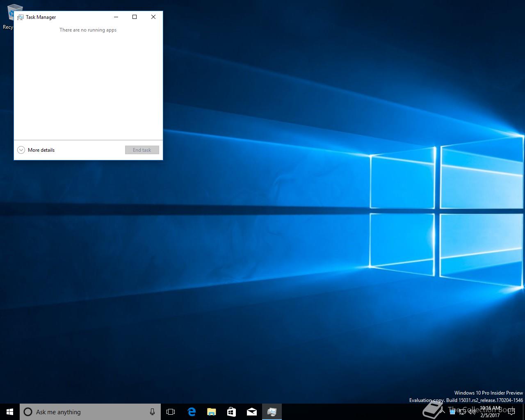Launch Microsoft Edge from the taskbar

(192, 412)
